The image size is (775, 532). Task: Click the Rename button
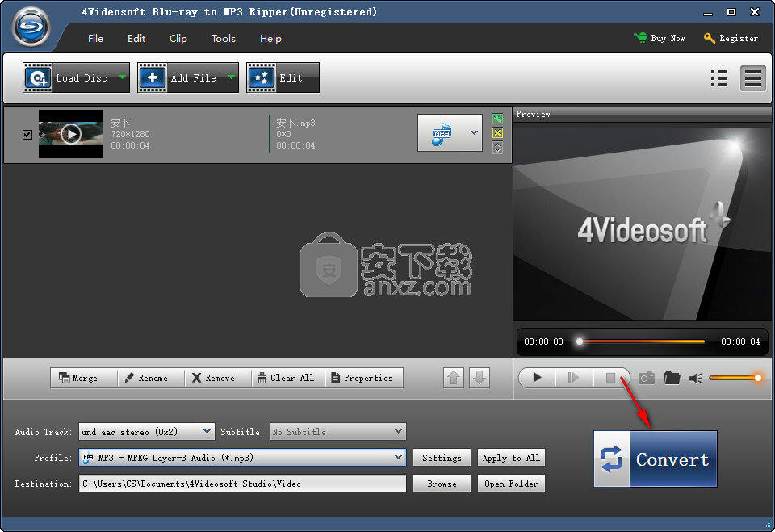[x=151, y=378]
